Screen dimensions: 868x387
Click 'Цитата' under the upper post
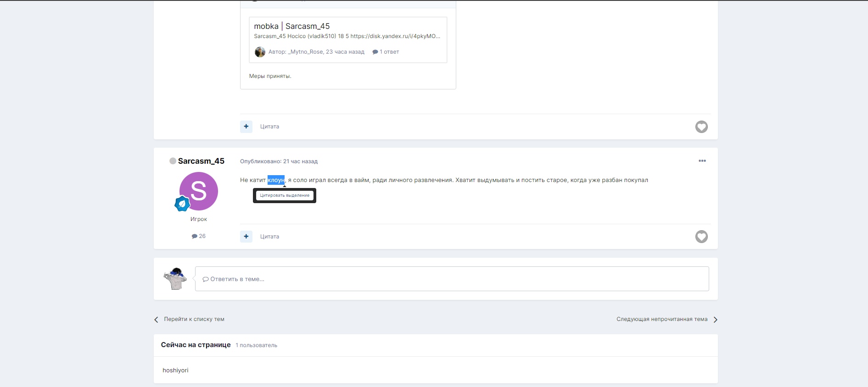pos(269,127)
